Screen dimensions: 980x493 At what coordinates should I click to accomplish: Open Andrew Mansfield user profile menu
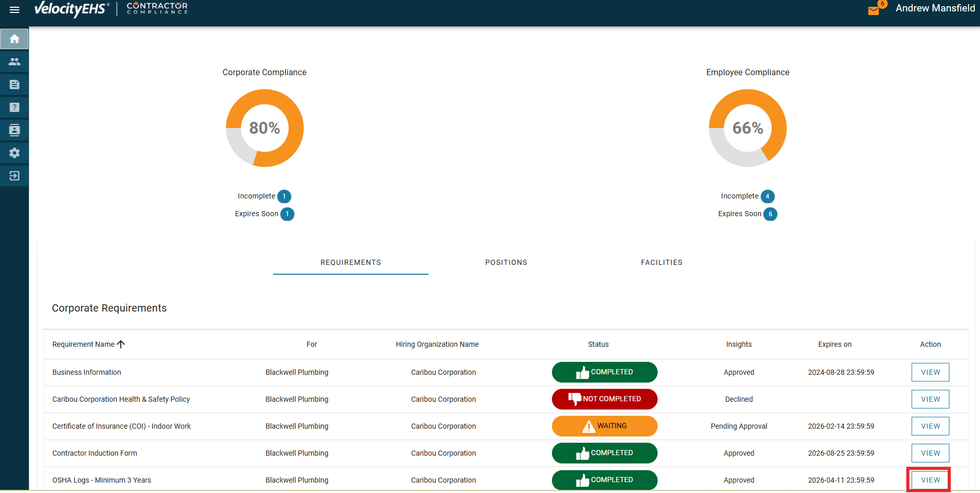click(935, 8)
